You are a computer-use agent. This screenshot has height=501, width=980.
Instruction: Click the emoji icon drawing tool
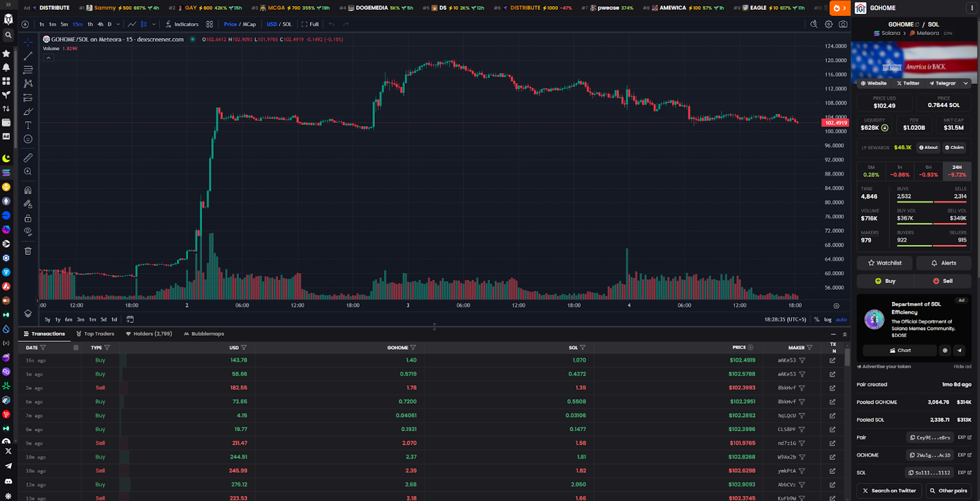coord(28,139)
